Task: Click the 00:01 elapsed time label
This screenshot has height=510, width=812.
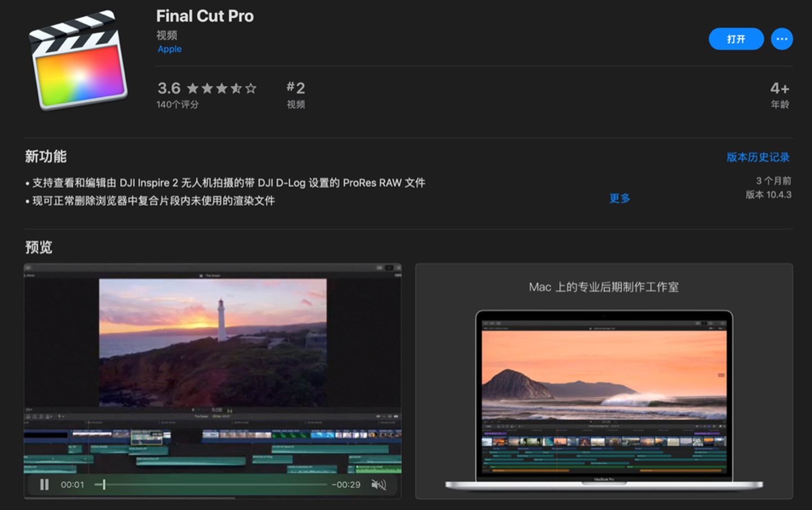Action: tap(72, 485)
